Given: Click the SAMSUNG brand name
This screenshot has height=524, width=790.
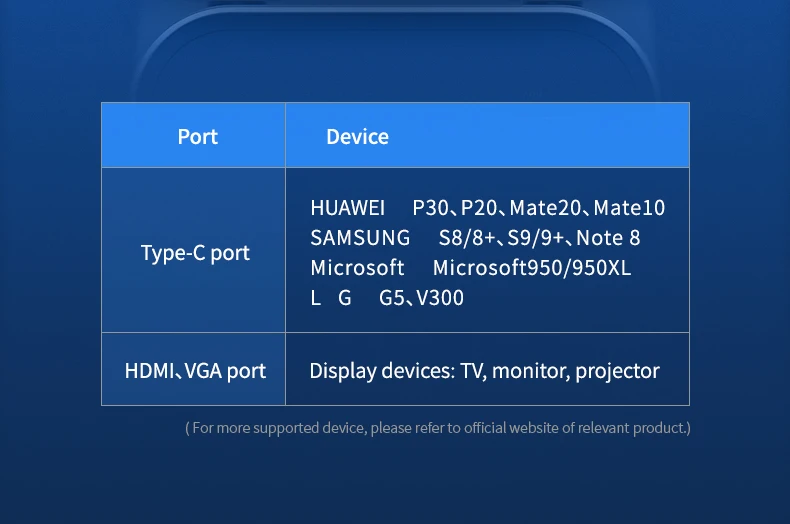Looking at the screenshot, I should (x=360, y=238).
